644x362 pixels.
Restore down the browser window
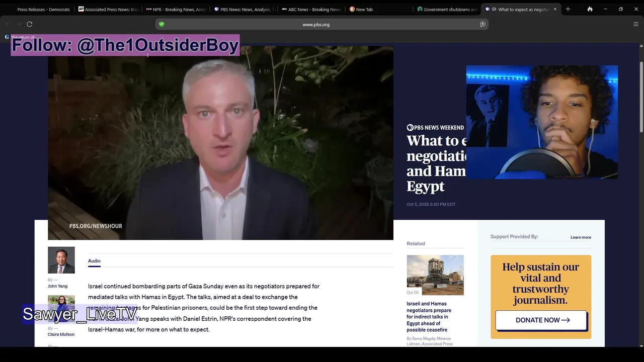pos(621,9)
